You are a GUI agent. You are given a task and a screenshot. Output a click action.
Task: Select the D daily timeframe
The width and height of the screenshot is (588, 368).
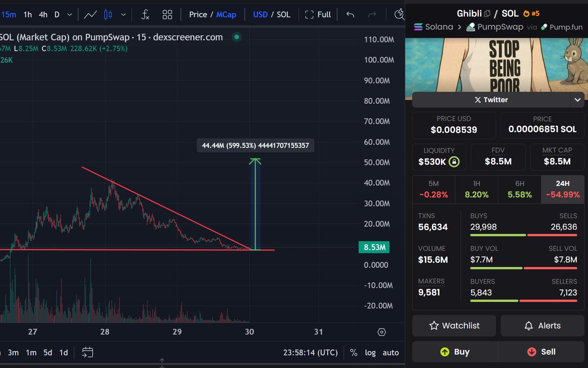57,14
